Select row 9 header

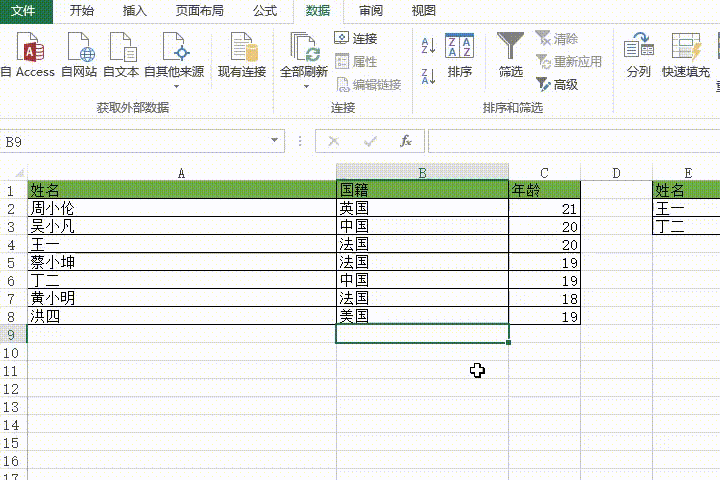[13, 334]
